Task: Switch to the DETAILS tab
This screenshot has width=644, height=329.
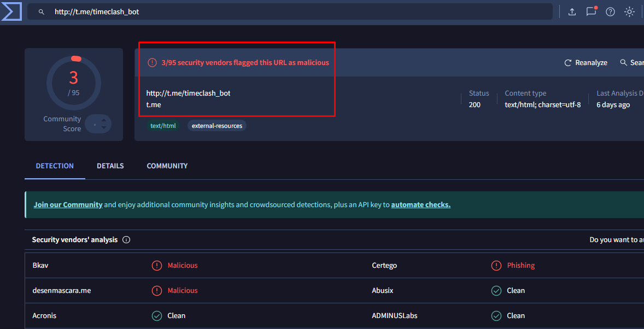Action: 110,166
